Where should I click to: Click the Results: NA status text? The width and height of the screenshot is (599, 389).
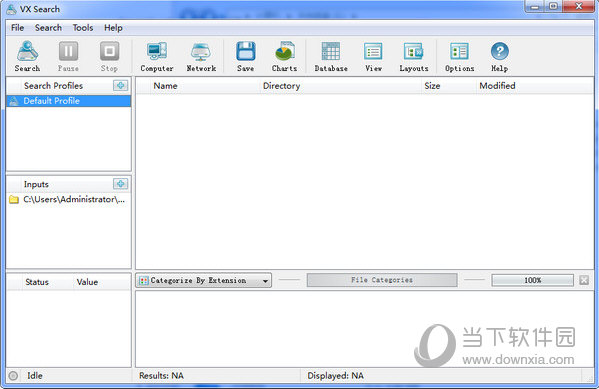click(161, 376)
